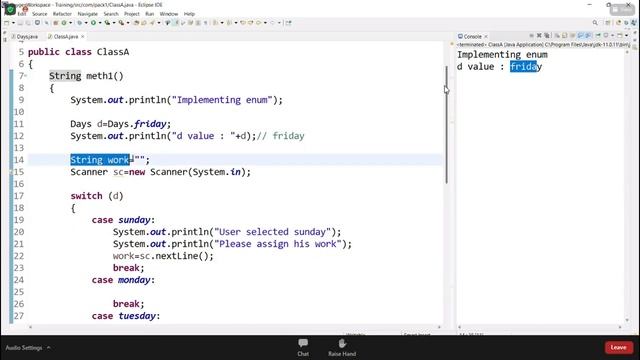The height and width of the screenshot is (360, 640).
Task: Close the Console view tab
Action: tap(486, 36)
